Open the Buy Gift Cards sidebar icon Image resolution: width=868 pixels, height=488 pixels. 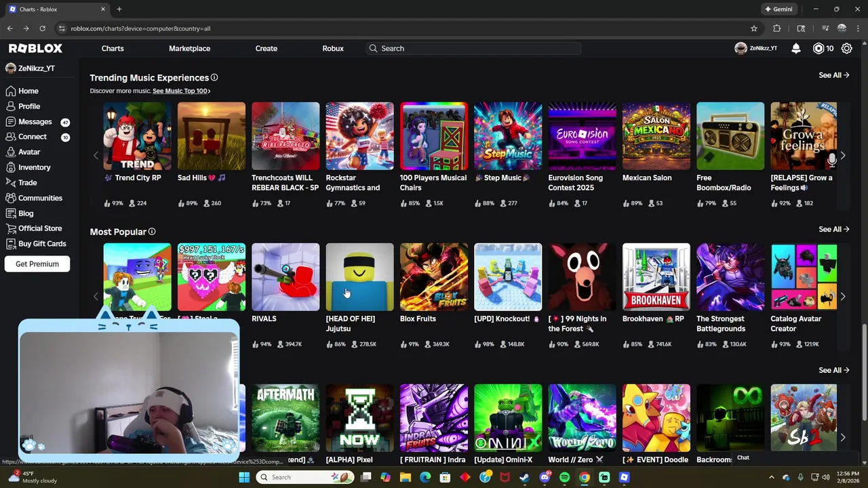tap(11, 244)
